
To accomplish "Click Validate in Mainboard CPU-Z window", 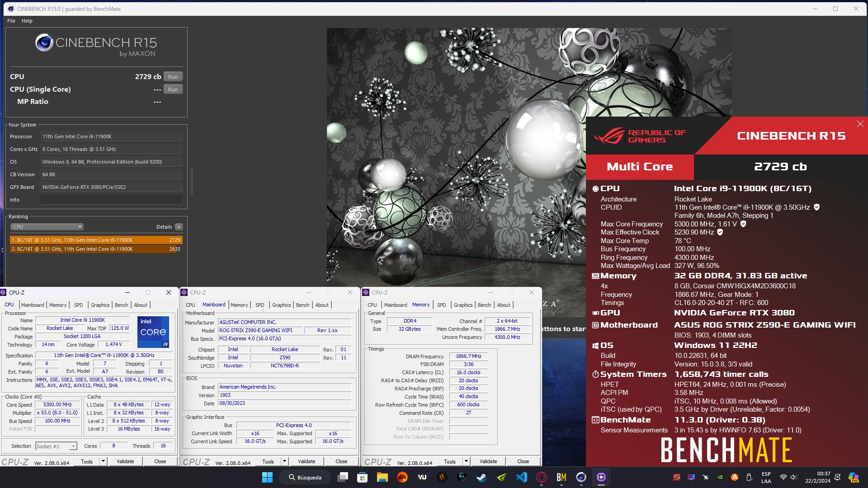I will point(307,461).
